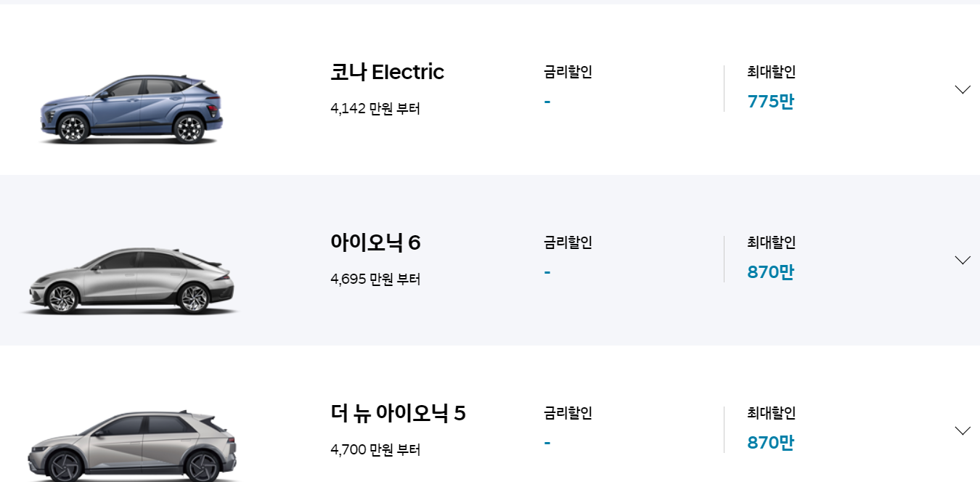Click the 아이오닉 5 car image

(x=131, y=443)
